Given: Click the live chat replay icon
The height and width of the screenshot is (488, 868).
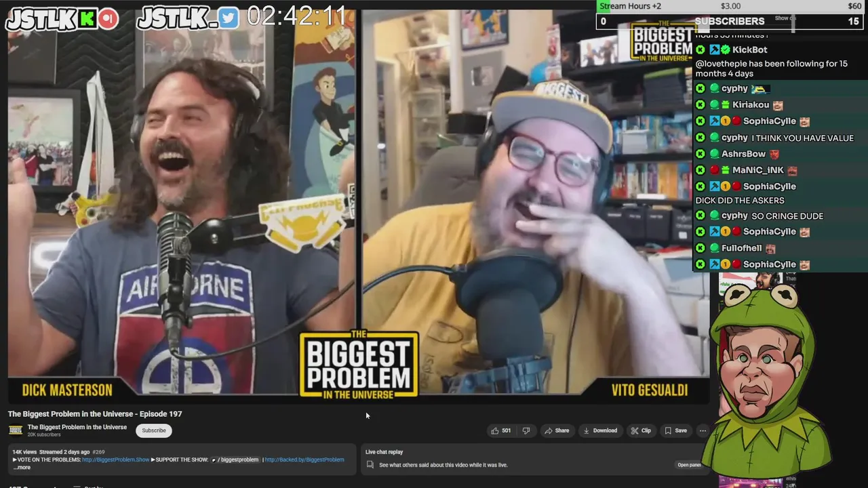Looking at the screenshot, I should point(370,465).
